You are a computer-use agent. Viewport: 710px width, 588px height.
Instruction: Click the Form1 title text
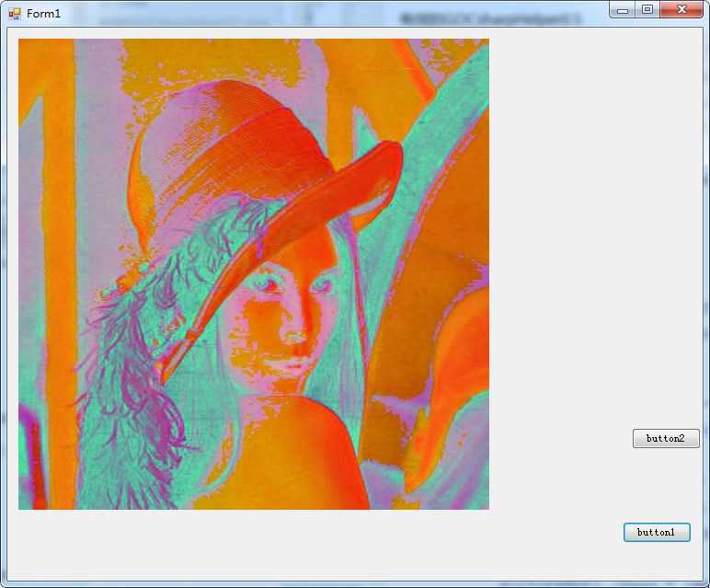(43, 14)
